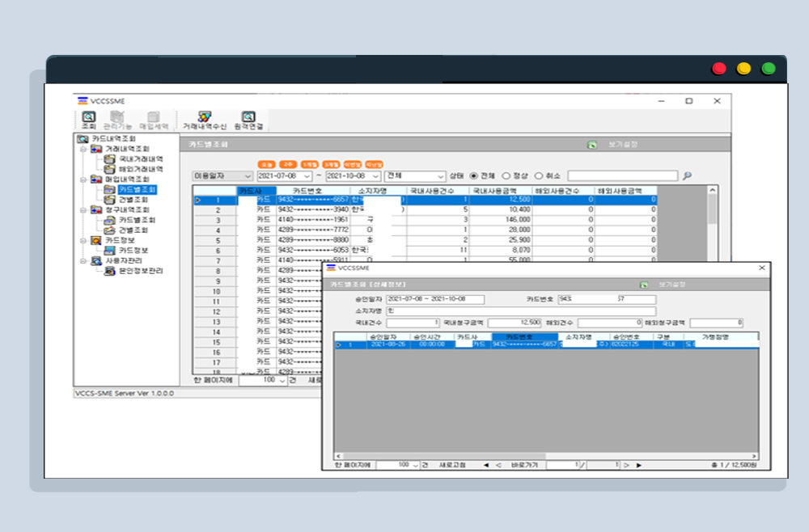Click the orange 이번달 quick-date button
The width and height of the screenshot is (809, 532).
point(353,164)
